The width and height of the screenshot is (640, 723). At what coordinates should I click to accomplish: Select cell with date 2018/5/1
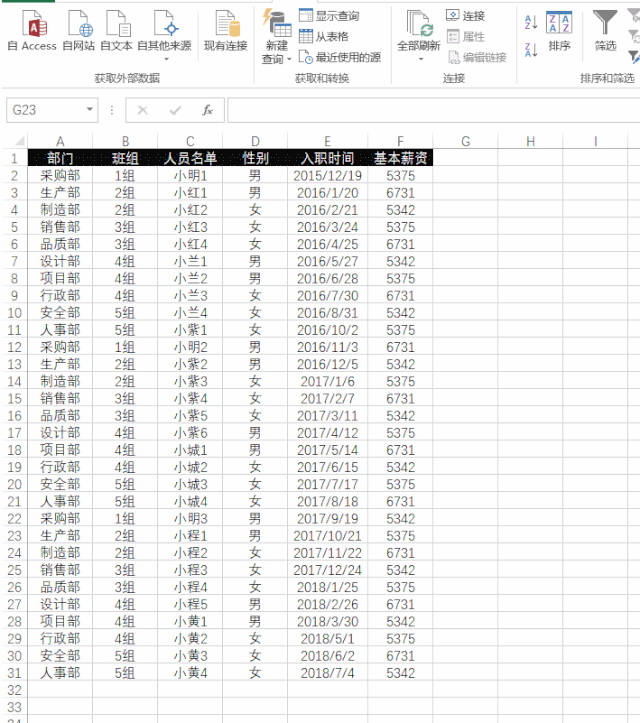[327, 639]
